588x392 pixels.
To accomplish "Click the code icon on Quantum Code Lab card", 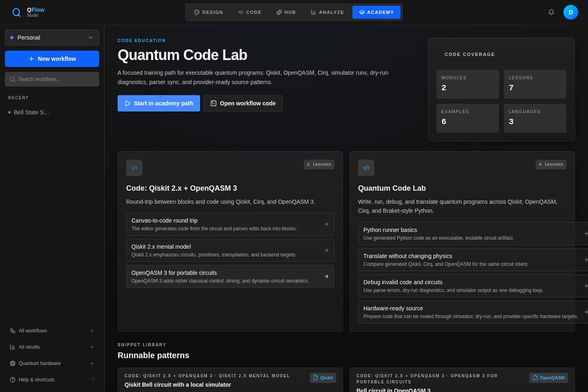I will click(366, 168).
